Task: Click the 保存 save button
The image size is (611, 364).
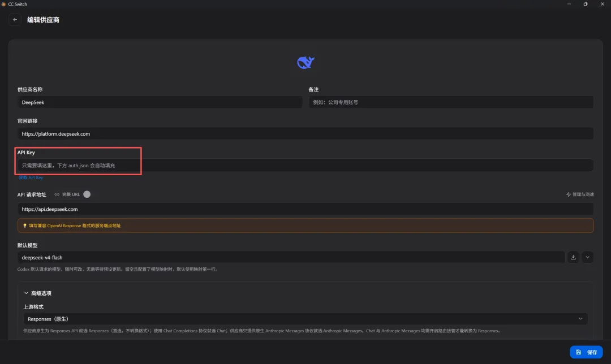Action: coord(586,352)
